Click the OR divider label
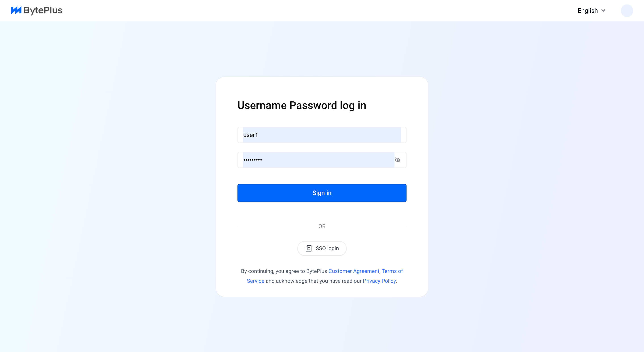This screenshot has width=644, height=352. coord(322,226)
